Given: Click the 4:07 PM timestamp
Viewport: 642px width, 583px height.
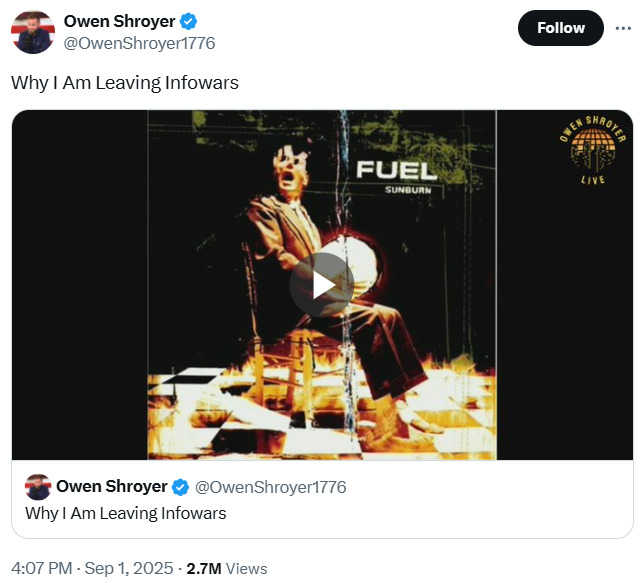Looking at the screenshot, I should pyautogui.click(x=41, y=568).
